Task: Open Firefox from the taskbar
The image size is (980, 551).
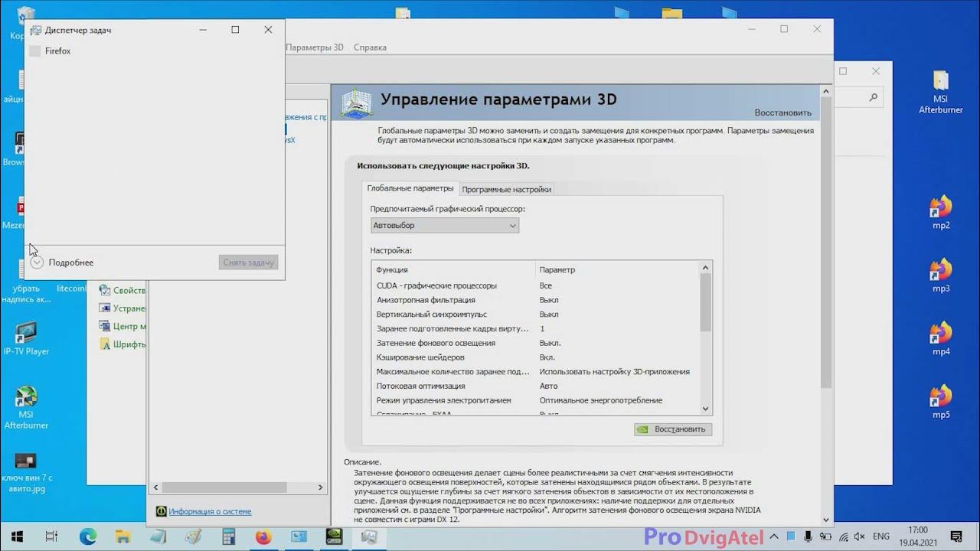Action: coord(263,537)
